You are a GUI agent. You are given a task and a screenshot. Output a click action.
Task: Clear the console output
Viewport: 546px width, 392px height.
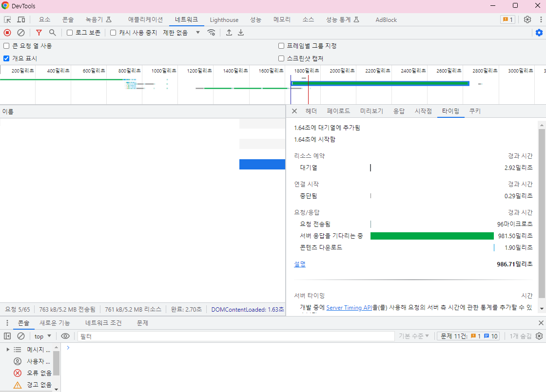(21, 336)
